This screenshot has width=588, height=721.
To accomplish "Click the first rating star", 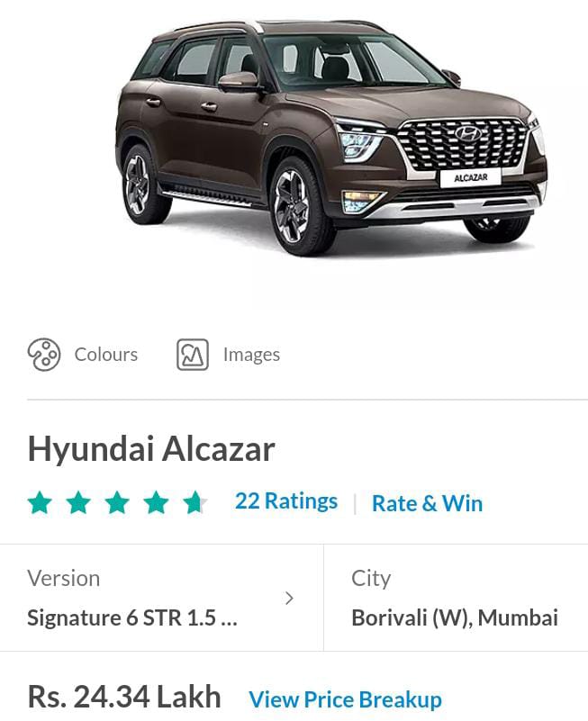I will pos(40,502).
